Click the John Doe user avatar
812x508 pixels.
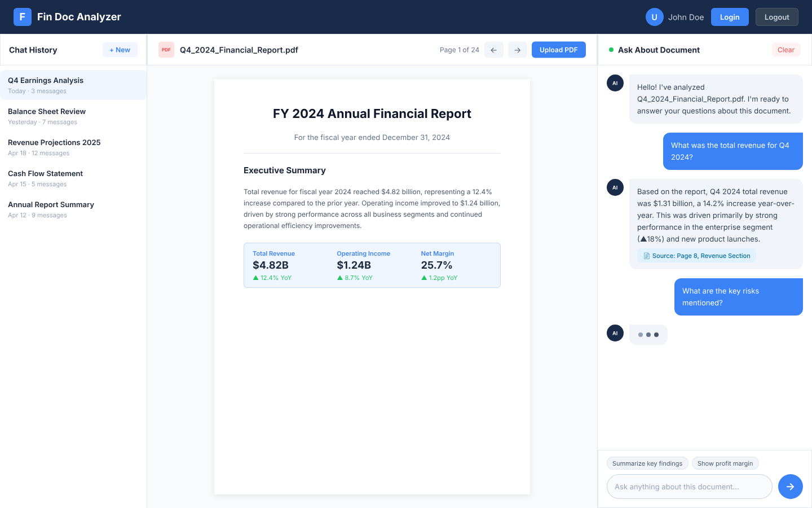(x=654, y=17)
